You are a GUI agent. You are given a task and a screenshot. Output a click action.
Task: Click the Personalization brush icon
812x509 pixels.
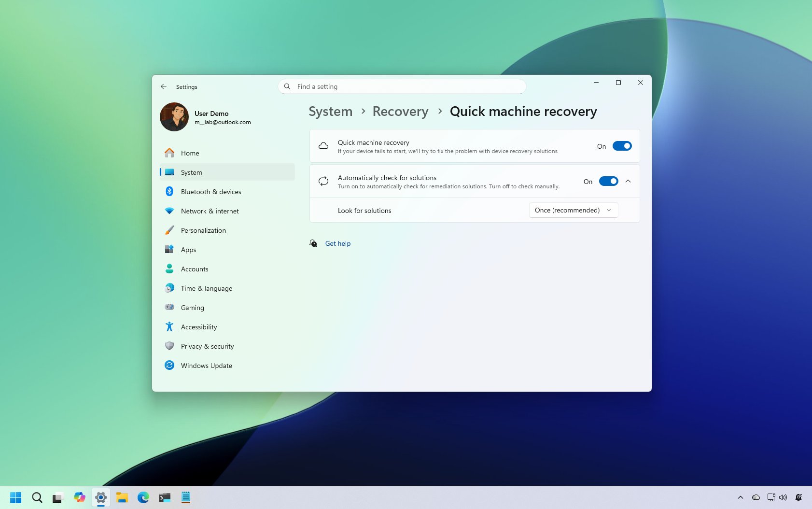click(169, 230)
